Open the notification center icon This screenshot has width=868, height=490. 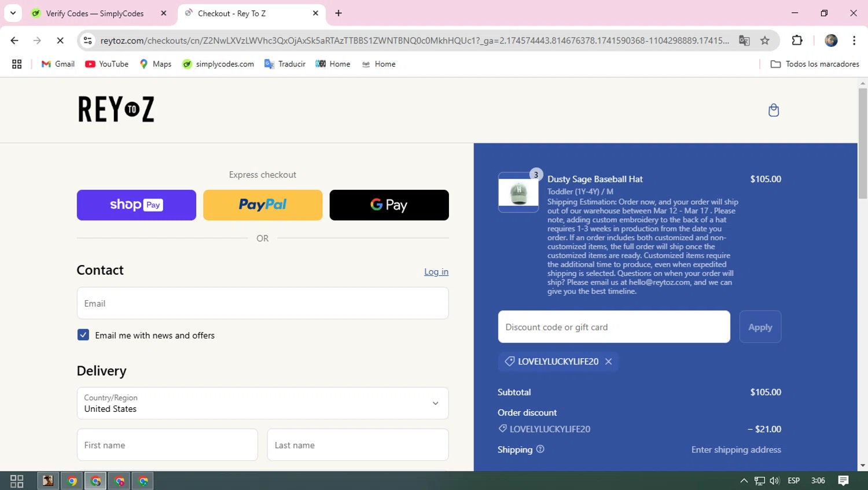[x=843, y=481]
